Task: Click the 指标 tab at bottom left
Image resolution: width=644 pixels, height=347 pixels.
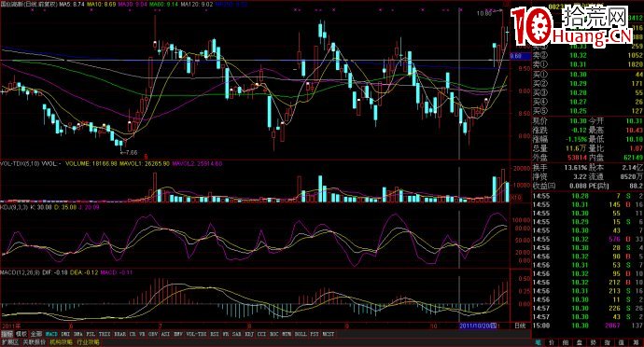Action: [7, 334]
